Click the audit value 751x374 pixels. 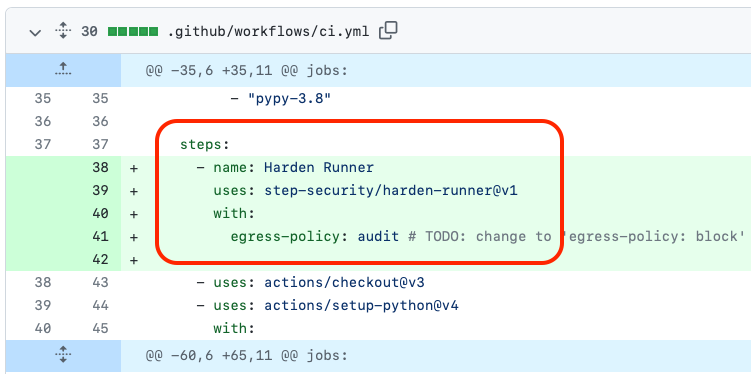click(378, 237)
